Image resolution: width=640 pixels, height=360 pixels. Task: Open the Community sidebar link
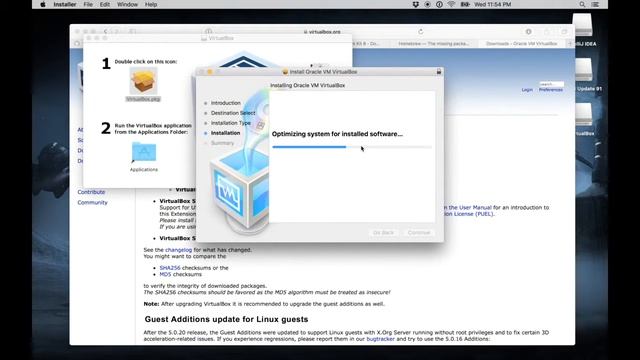[93, 202]
